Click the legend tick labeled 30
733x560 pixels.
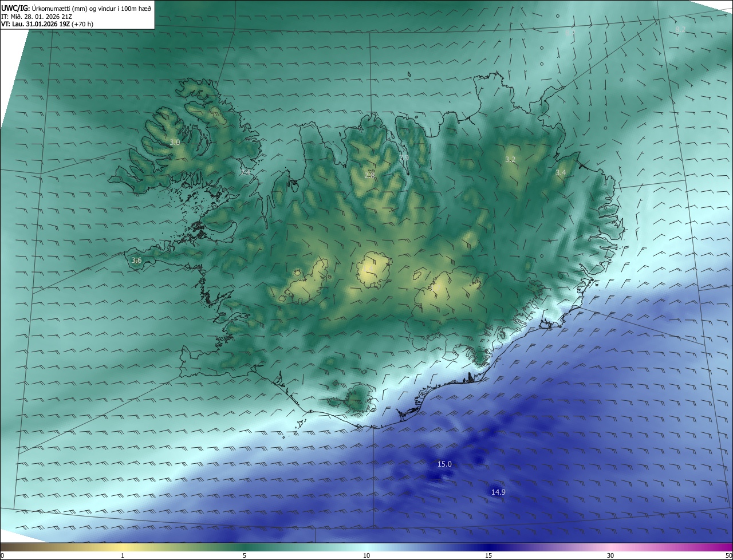click(x=610, y=555)
